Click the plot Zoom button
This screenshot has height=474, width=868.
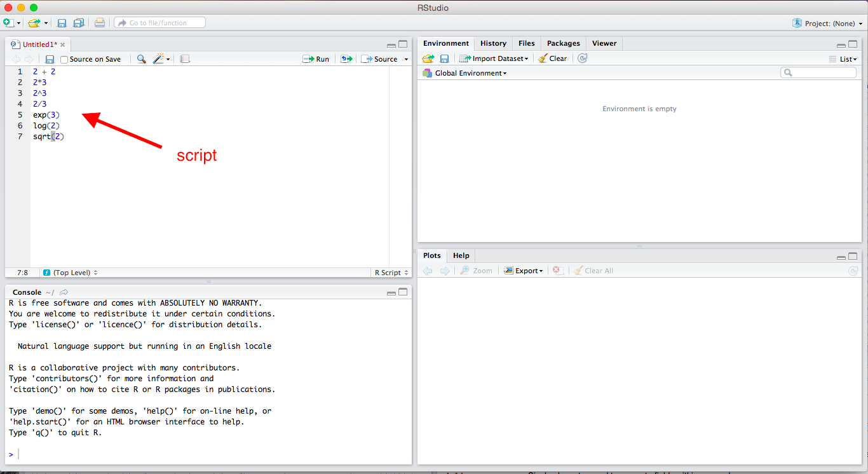[477, 271]
